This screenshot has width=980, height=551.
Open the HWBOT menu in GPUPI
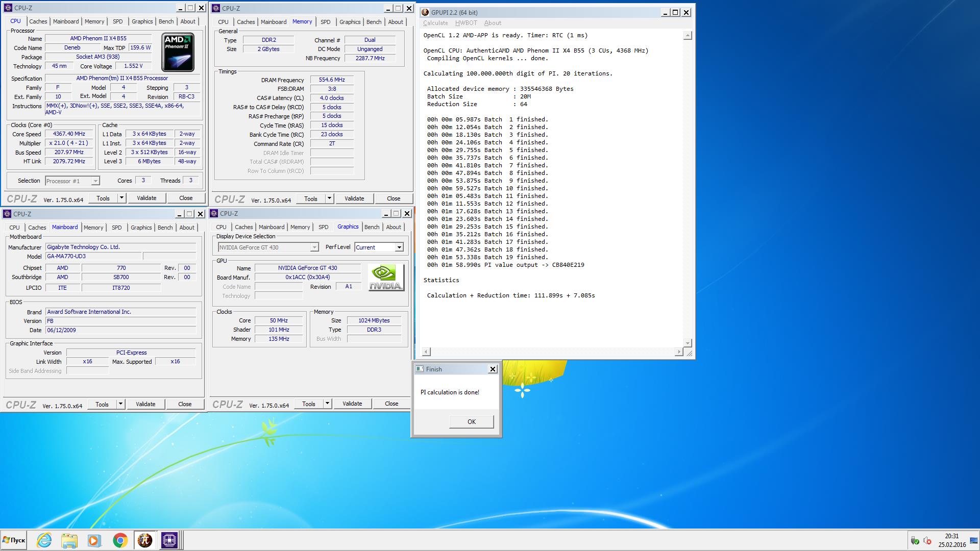click(x=466, y=23)
